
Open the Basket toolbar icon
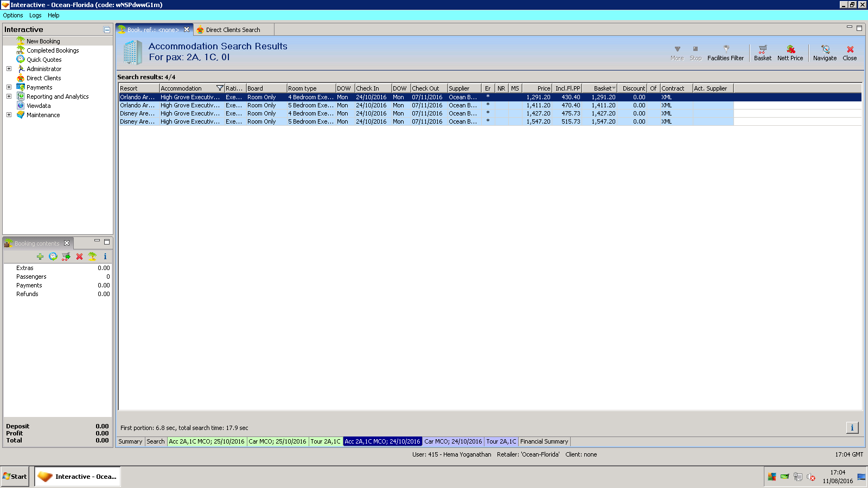pyautogui.click(x=762, y=49)
